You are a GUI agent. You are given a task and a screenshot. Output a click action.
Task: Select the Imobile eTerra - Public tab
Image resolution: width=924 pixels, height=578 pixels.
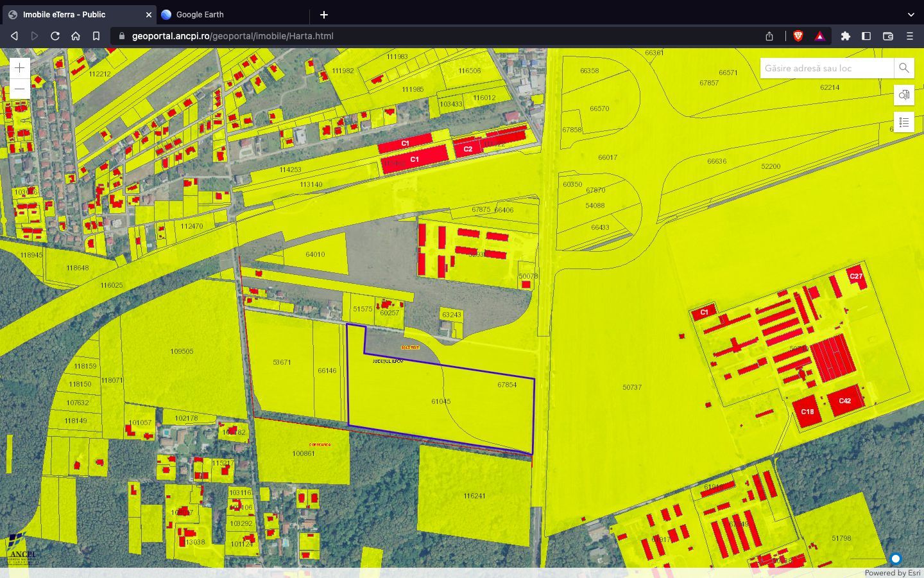[64, 14]
